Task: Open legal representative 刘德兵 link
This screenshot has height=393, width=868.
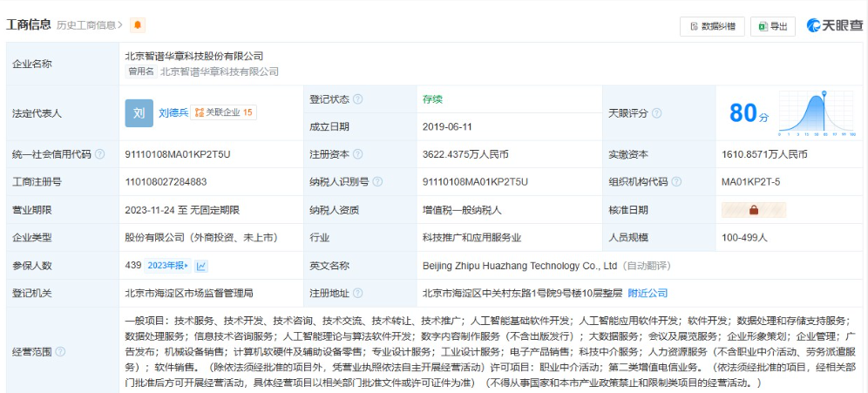Action: (x=173, y=113)
